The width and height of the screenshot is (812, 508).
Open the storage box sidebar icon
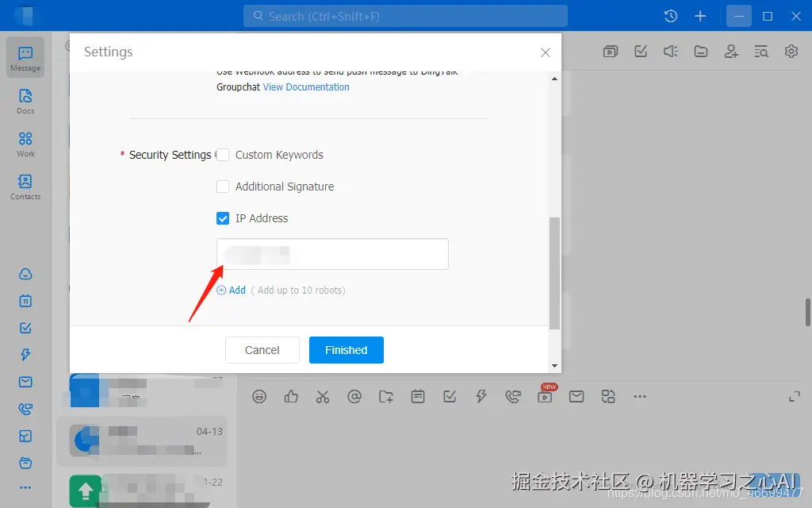25,463
